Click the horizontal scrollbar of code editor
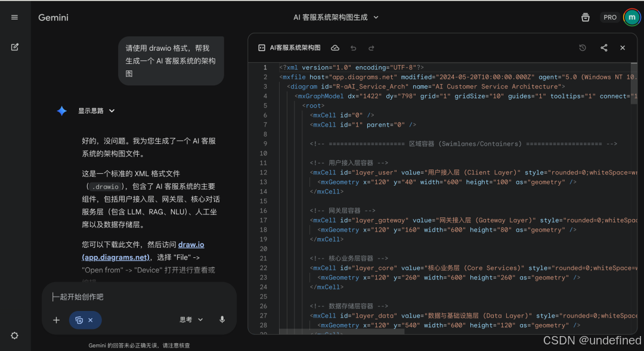 click(x=342, y=331)
